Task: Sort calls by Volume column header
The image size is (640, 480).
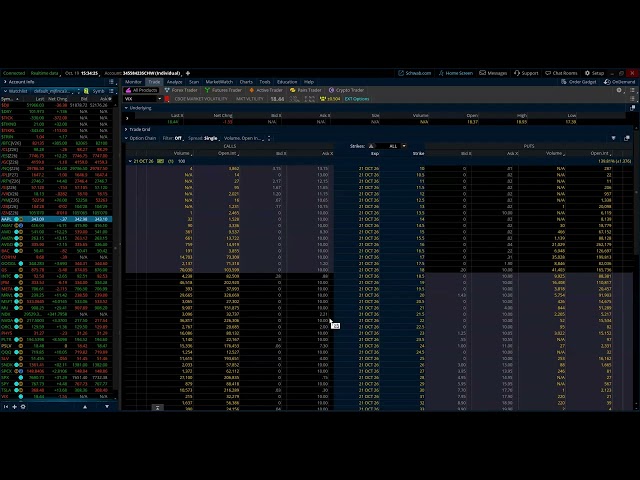Action: pyautogui.click(x=182, y=153)
